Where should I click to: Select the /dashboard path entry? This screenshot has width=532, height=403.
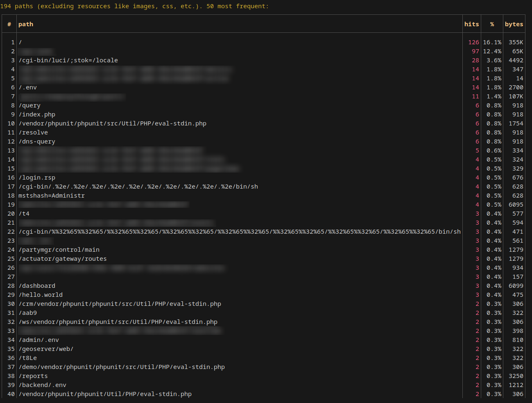pyautogui.click(x=37, y=286)
